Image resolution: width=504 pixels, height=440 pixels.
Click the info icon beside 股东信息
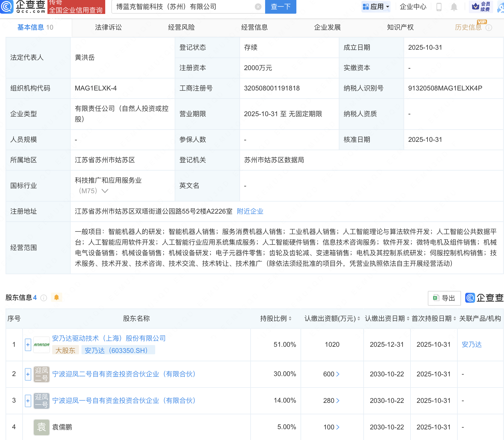[x=44, y=298]
